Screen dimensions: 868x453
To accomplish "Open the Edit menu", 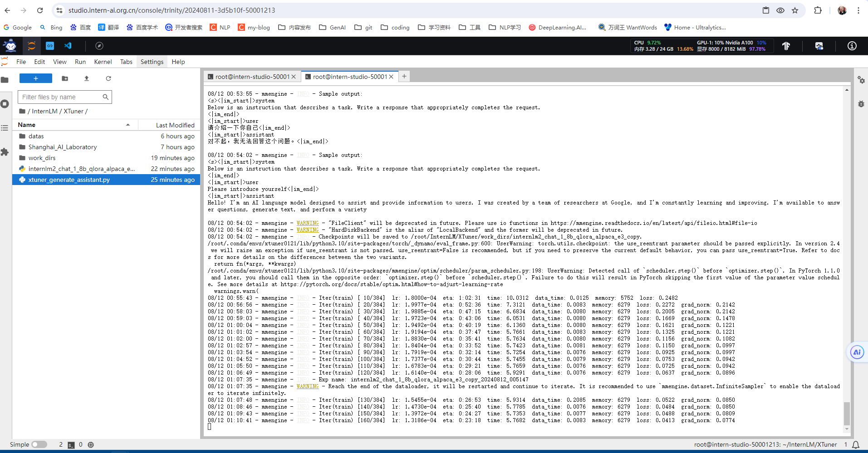I will click(39, 62).
